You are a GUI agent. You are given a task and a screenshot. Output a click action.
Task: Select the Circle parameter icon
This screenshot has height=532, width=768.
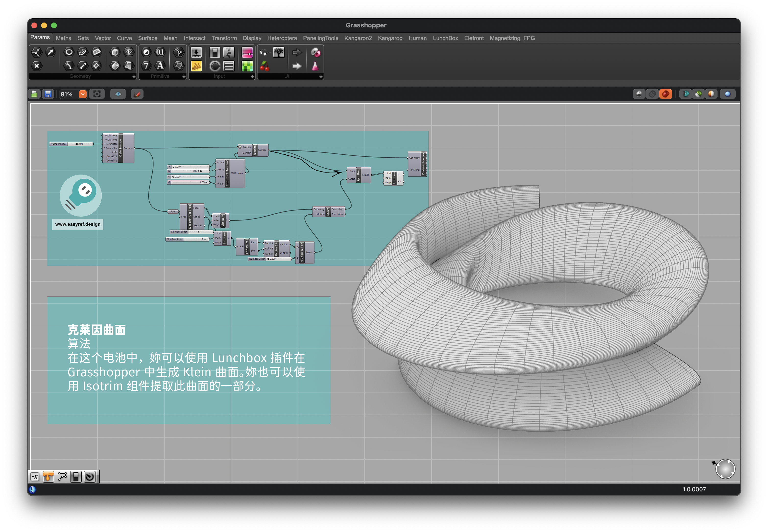(x=69, y=52)
